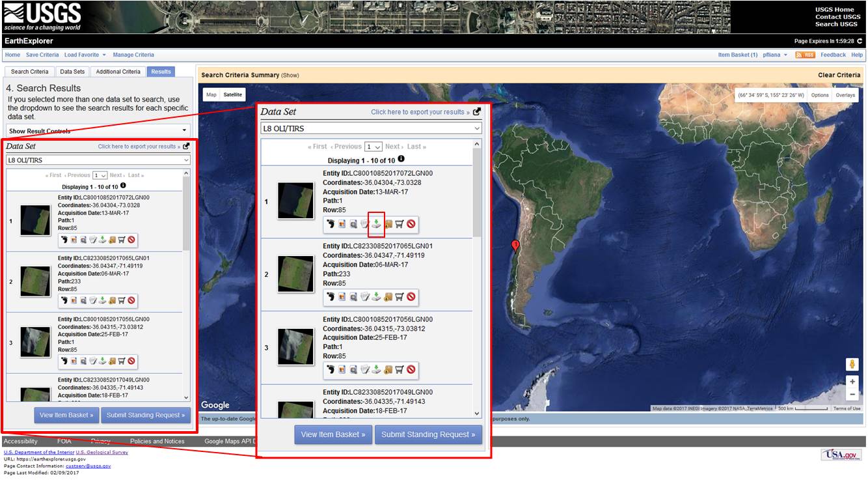Image resolution: width=868 pixels, height=480 pixels.
Task: Show footprint for result 2 in left panel
Action: (64, 300)
